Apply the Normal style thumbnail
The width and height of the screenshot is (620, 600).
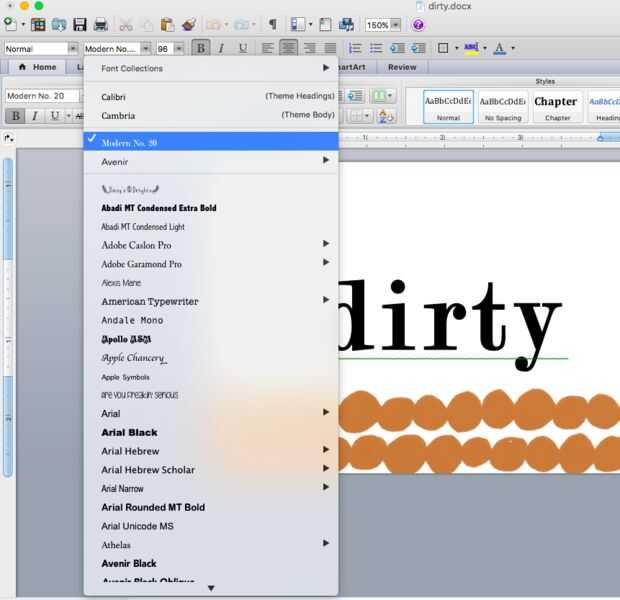point(448,107)
